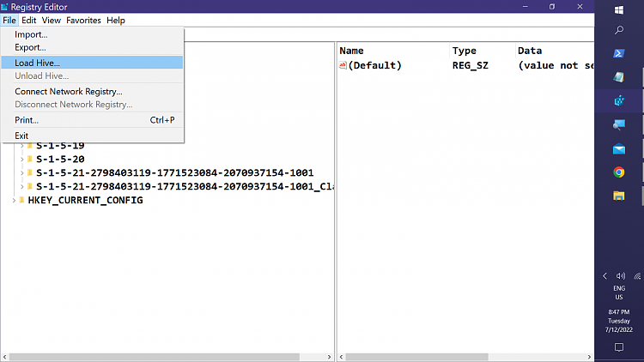Select the S-1-5-21...-1001_Cl key
Image resolution: width=644 pixels, height=362 pixels.
(185, 186)
